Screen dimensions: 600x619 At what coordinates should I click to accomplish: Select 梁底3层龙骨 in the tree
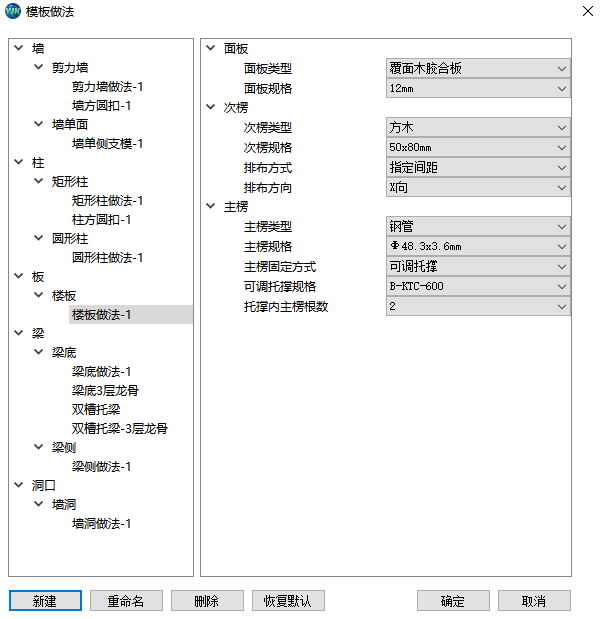coord(105,390)
